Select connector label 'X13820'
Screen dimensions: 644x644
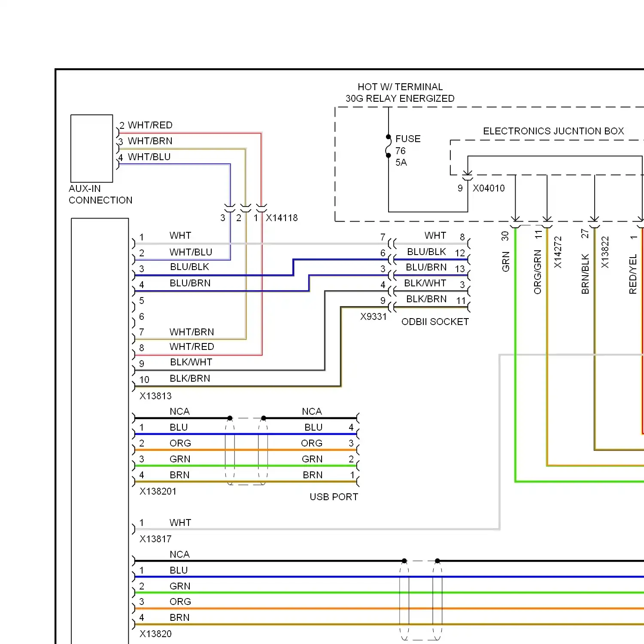pyautogui.click(x=155, y=634)
